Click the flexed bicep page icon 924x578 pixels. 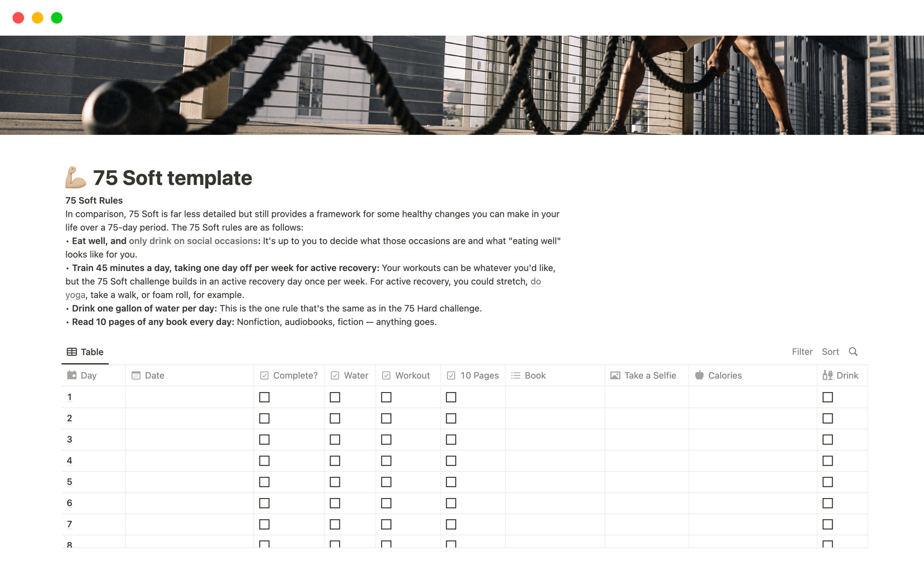click(76, 177)
